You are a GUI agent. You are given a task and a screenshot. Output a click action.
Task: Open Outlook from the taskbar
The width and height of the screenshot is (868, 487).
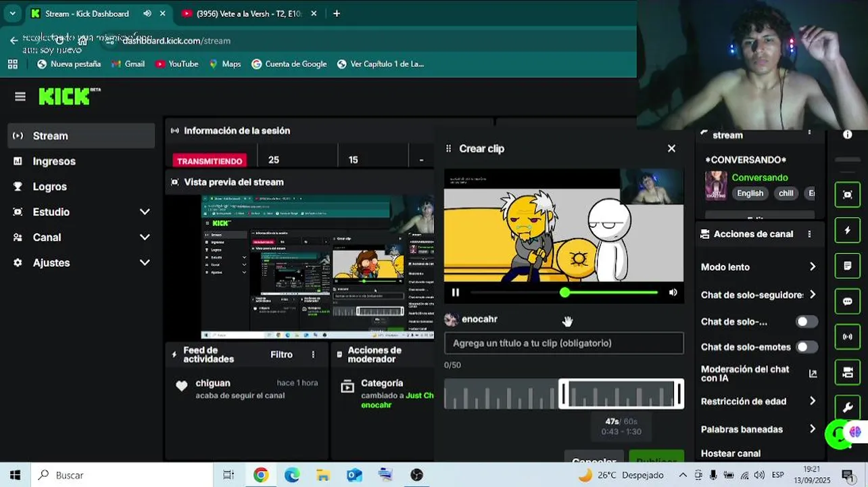point(354,476)
